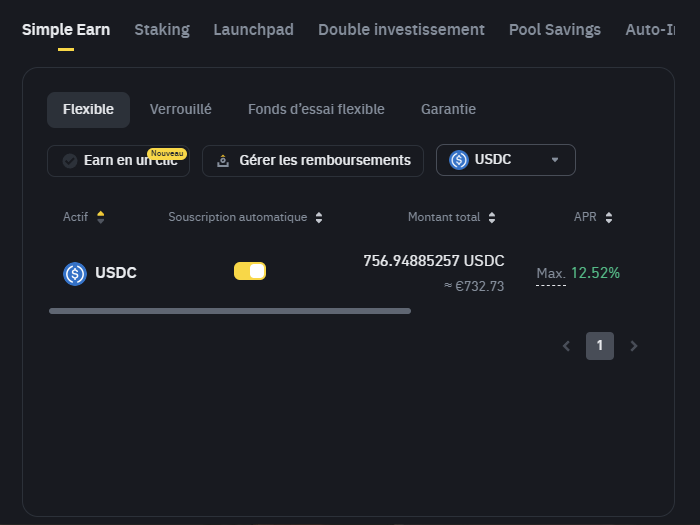Open the partially visible Auto-Invest tab
This screenshot has width=700, height=525.
(x=650, y=30)
